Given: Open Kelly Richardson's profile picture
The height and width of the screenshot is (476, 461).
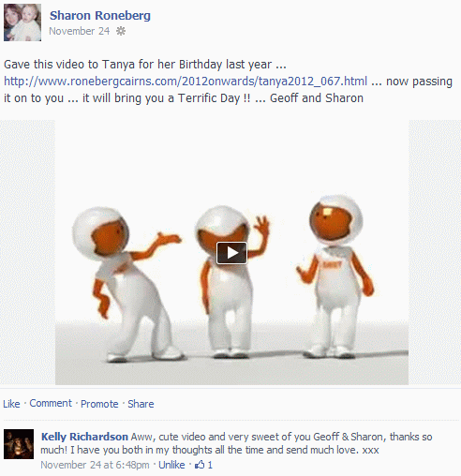Looking at the screenshot, I should click(19, 444).
